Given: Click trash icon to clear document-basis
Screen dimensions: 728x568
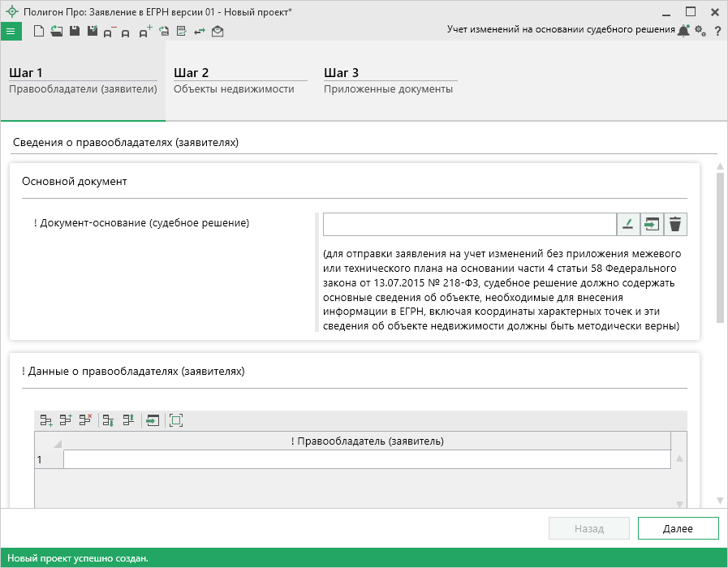Looking at the screenshot, I should tap(675, 224).
